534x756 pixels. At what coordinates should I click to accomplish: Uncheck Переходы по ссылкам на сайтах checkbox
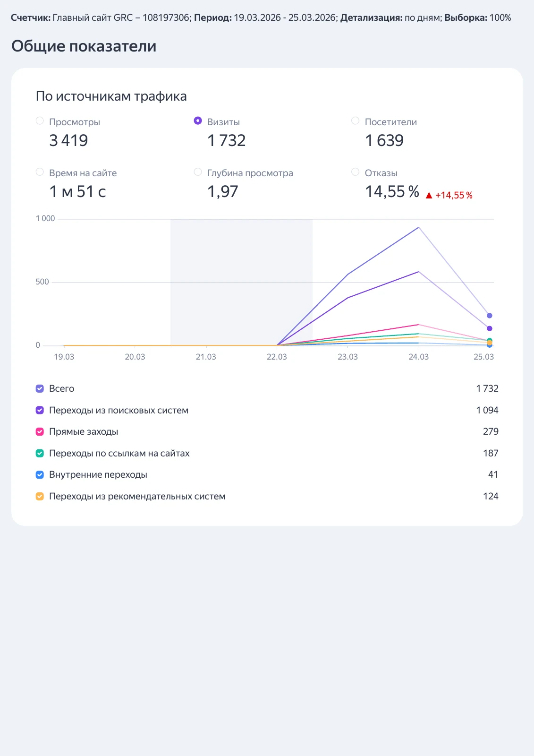pyautogui.click(x=40, y=453)
